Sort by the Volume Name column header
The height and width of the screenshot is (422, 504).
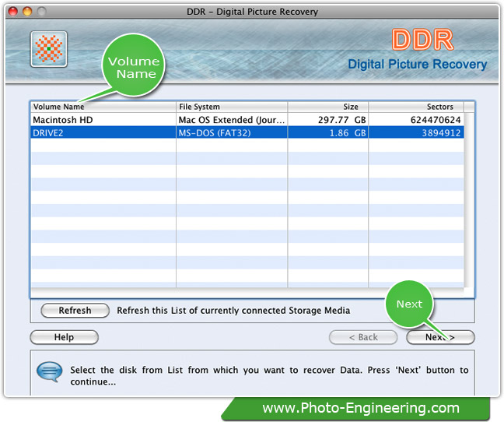click(x=103, y=107)
